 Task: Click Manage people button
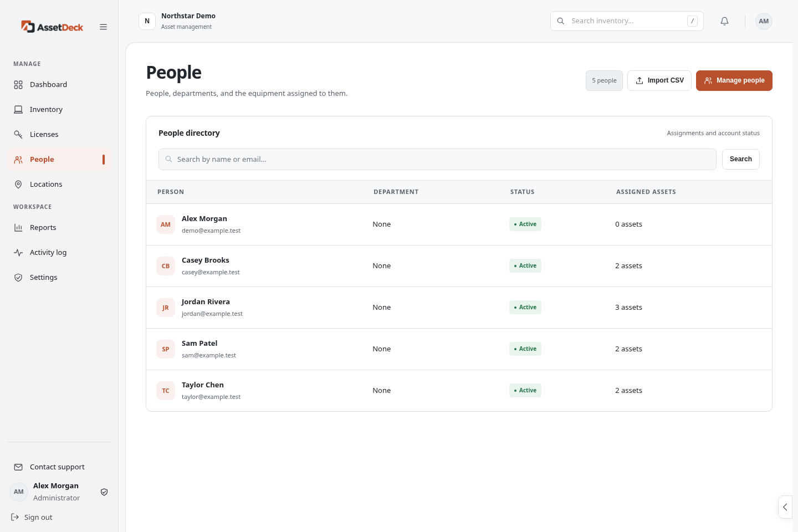(734, 80)
